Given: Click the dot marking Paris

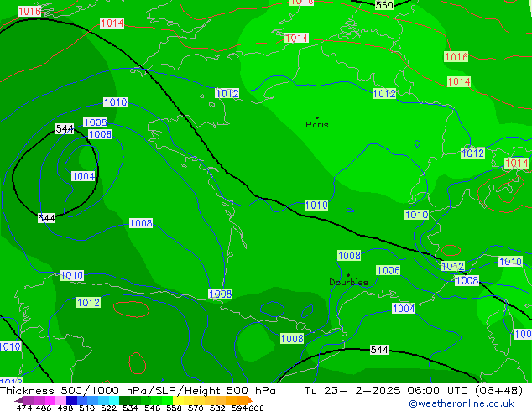Looking at the screenshot, I should pyautogui.click(x=317, y=117).
